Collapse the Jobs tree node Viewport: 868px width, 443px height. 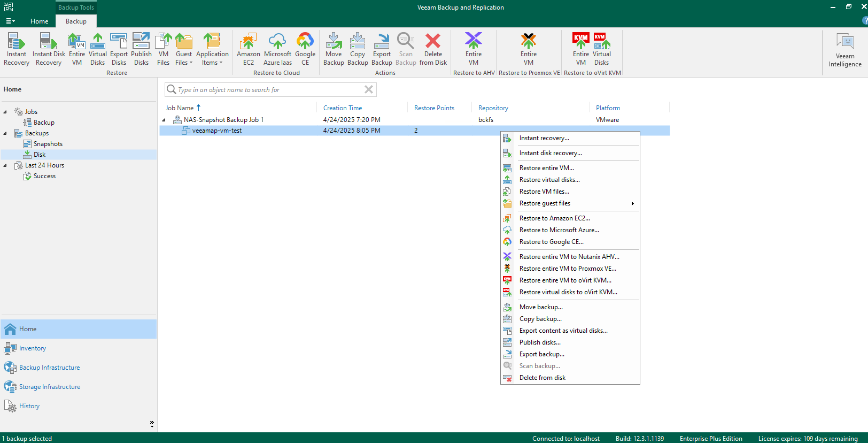coord(5,112)
